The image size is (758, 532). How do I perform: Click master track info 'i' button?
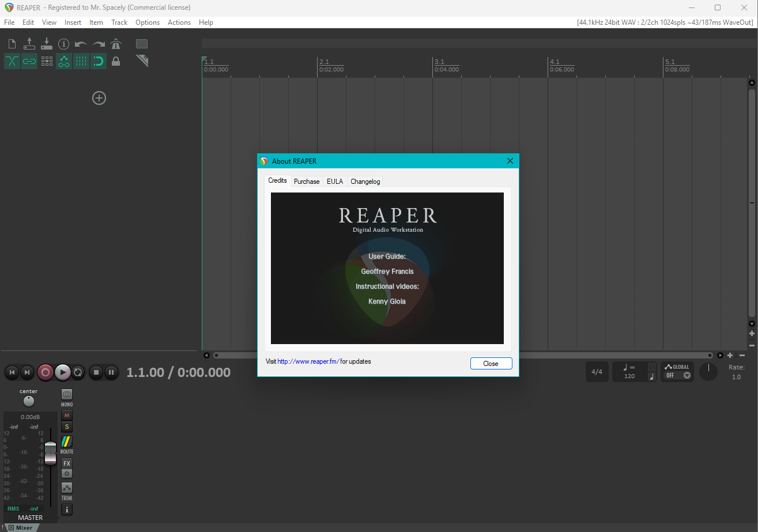pos(67,510)
